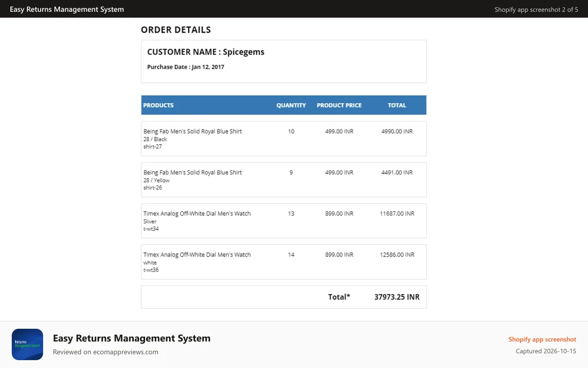
Task: Click the Total* label
Action: point(339,297)
